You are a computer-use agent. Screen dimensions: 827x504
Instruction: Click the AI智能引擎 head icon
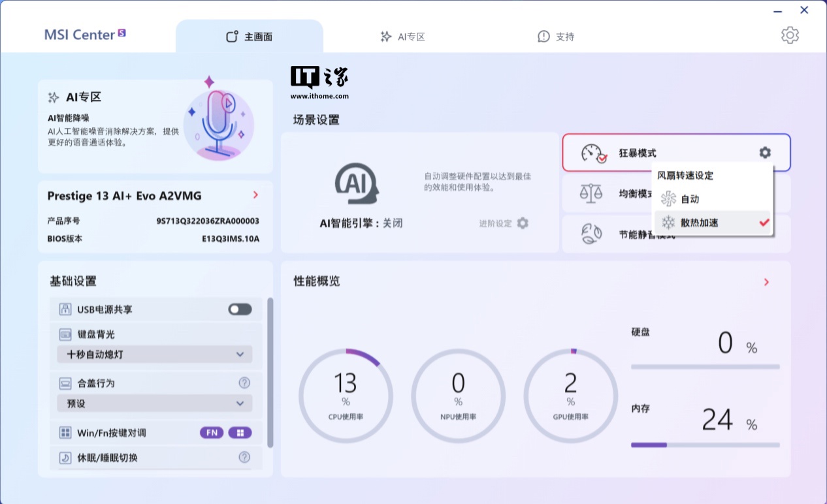(356, 185)
